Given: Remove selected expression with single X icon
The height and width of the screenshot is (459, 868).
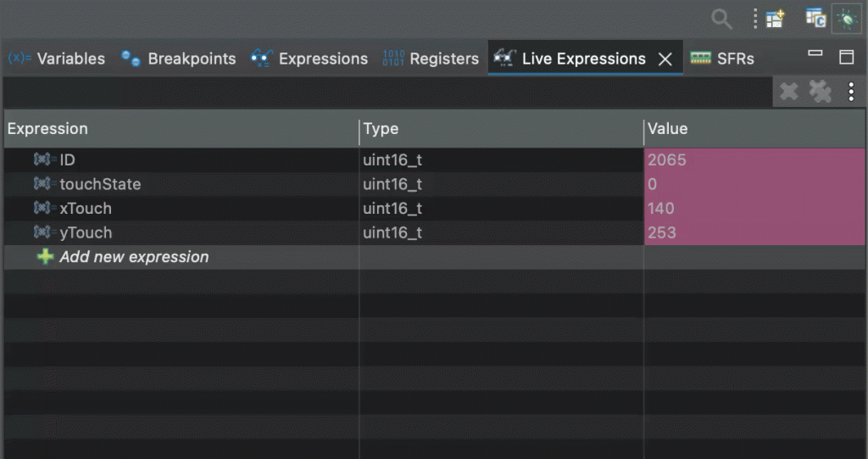Looking at the screenshot, I should pos(788,92).
